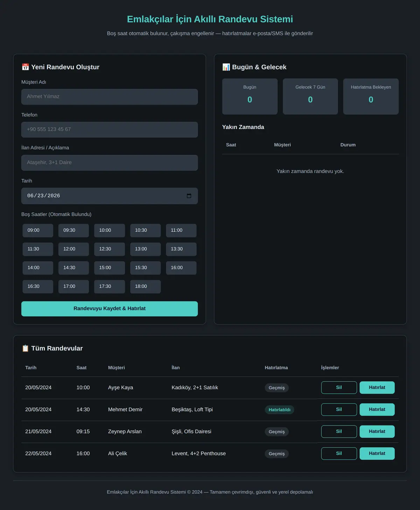The height and width of the screenshot is (510, 420).
Task: Choose the 12:30 time slot
Action: pos(110,249)
